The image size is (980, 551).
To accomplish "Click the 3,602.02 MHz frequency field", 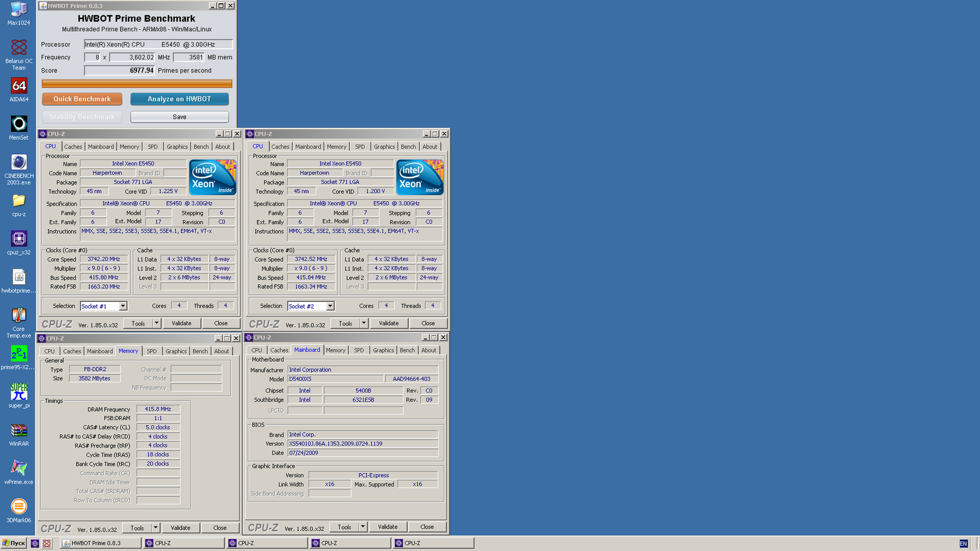I will click(132, 57).
